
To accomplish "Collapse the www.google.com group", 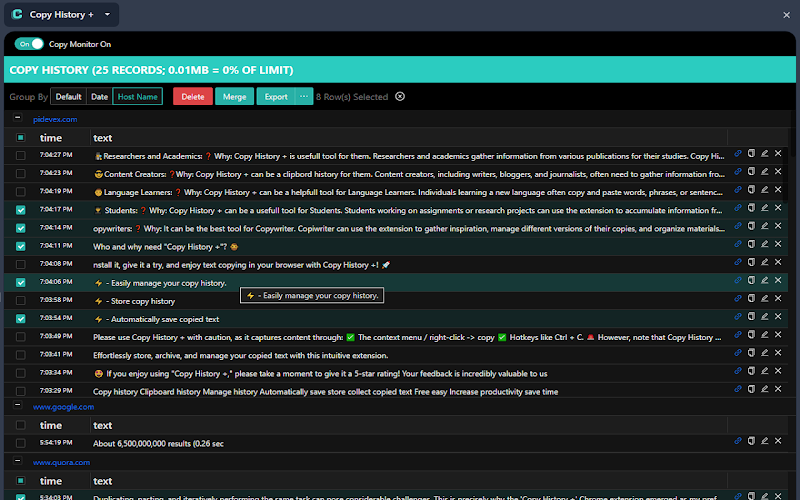I will coord(17,405).
